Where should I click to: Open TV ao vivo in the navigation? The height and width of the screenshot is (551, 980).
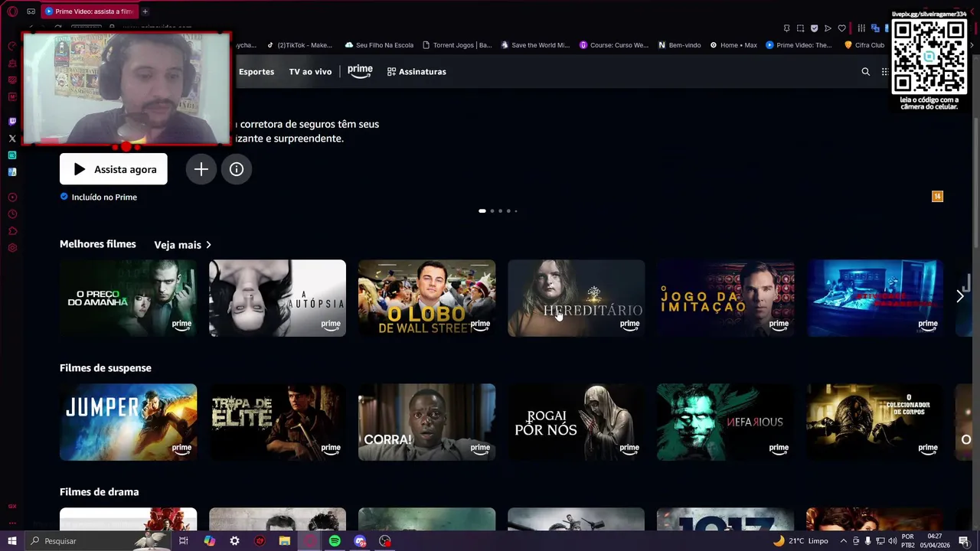tap(310, 71)
